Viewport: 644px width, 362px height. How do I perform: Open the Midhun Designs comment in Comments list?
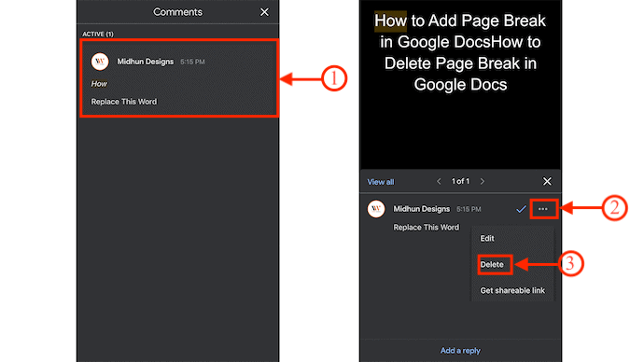pyautogui.click(x=179, y=78)
